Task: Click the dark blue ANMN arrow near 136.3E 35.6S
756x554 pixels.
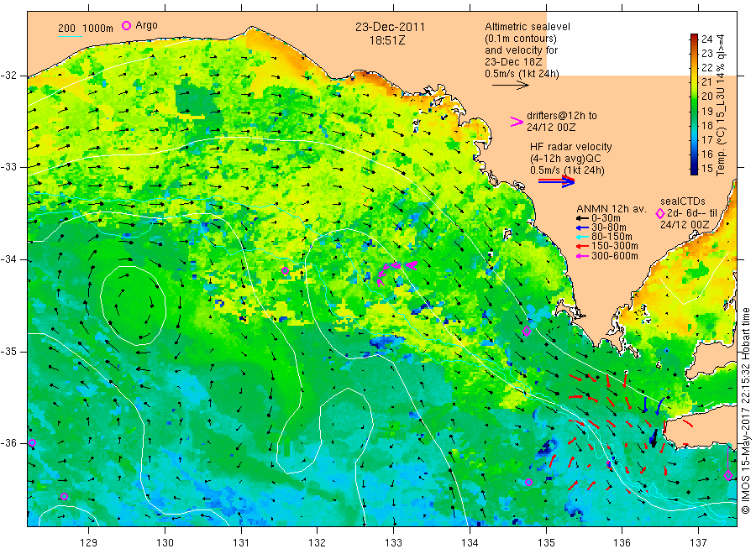Action: tap(645, 405)
